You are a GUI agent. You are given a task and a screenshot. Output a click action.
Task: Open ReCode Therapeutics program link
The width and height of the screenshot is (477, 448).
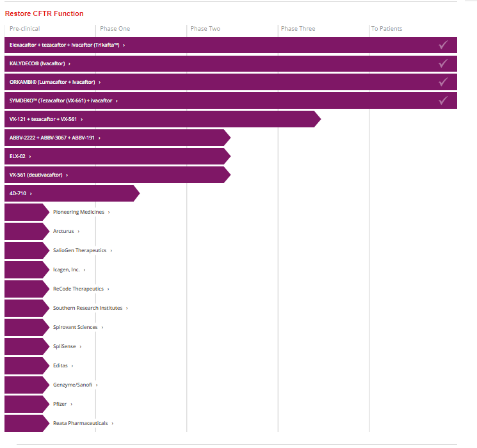pyautogui.click(x=78, y=289)
